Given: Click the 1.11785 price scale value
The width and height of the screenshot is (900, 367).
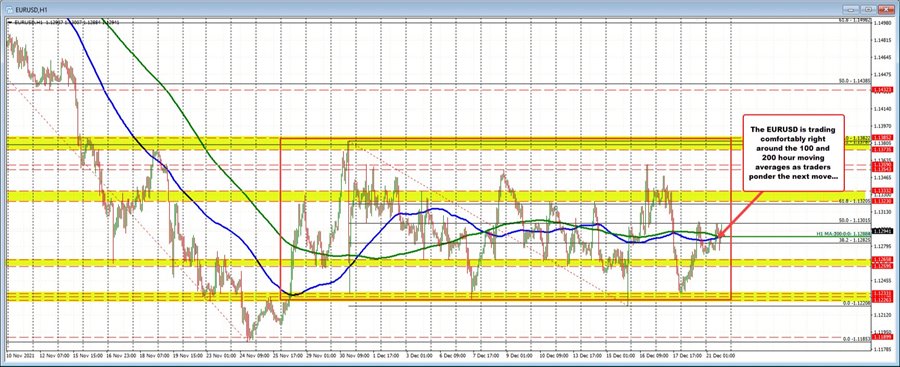Looking at the screenshot, I should 883,350.
